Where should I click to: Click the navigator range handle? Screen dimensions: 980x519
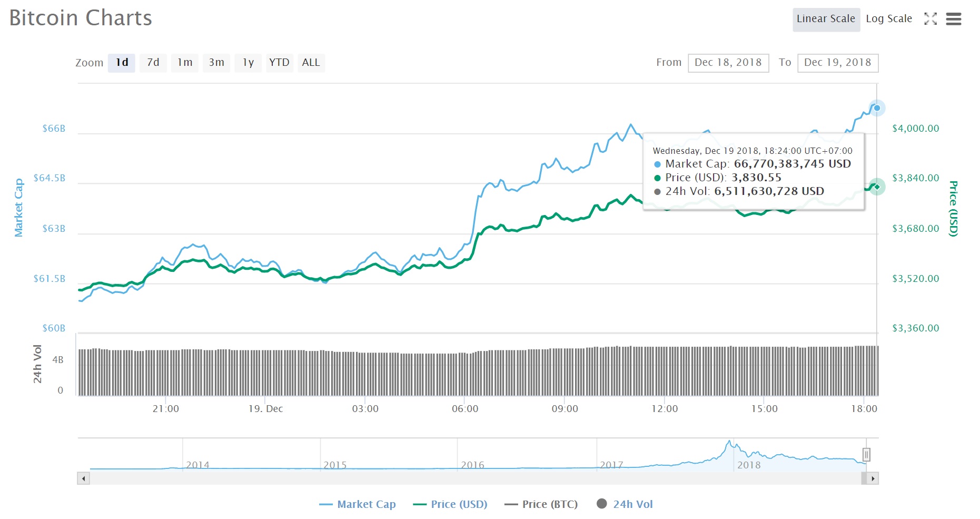point(866,455)
